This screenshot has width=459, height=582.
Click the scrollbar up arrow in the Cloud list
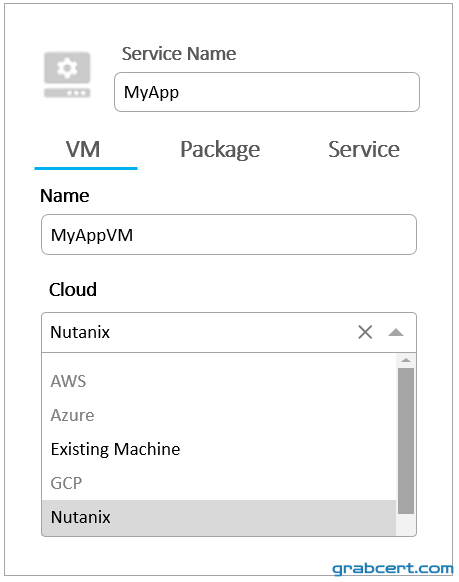click(406, 360)
